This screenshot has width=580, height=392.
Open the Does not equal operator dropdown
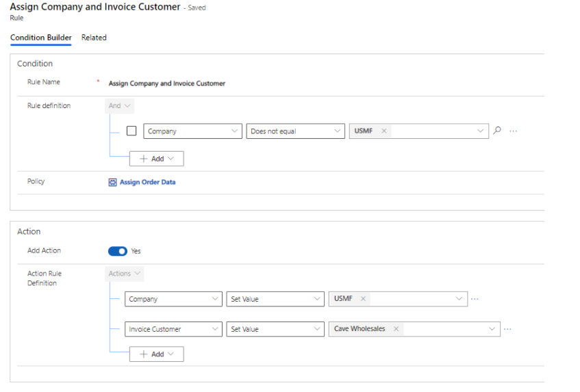click(296, 131)
